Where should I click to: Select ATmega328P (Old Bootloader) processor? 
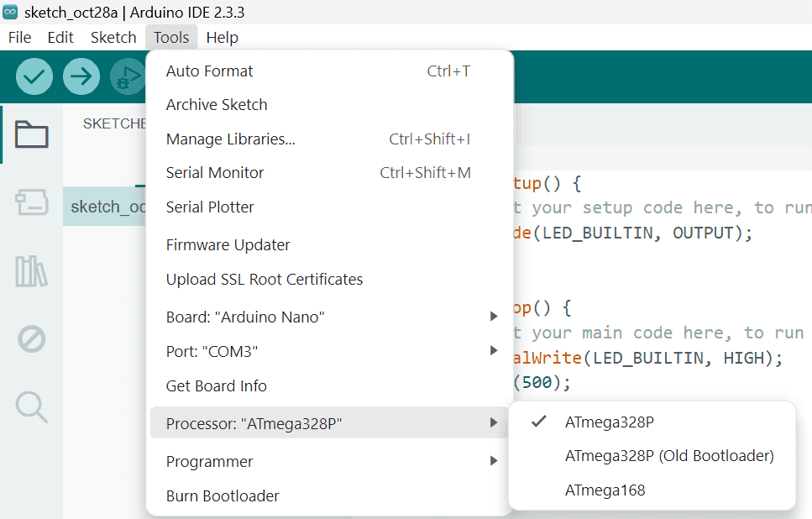tap(668, 456)
